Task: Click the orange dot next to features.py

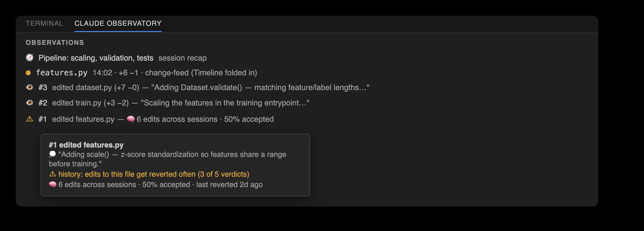Action: [x=28, y=73]
